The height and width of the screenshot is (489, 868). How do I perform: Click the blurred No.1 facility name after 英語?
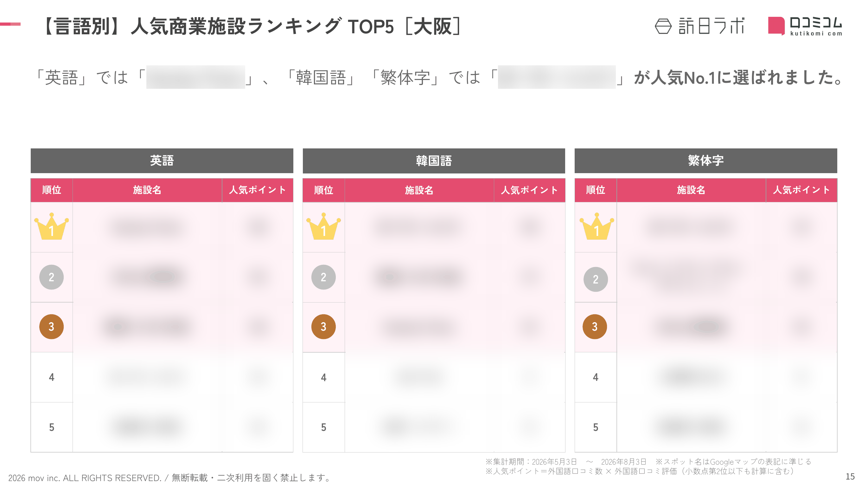(195, 77)
